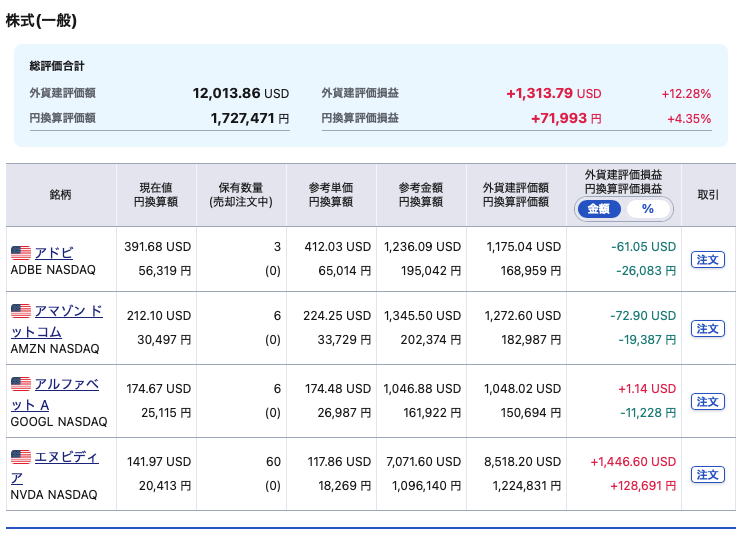Select the 60 shares held for NVDA
The height and width of the screenshot is (540, 744).
pyautogui.click(x=273, y=462)
